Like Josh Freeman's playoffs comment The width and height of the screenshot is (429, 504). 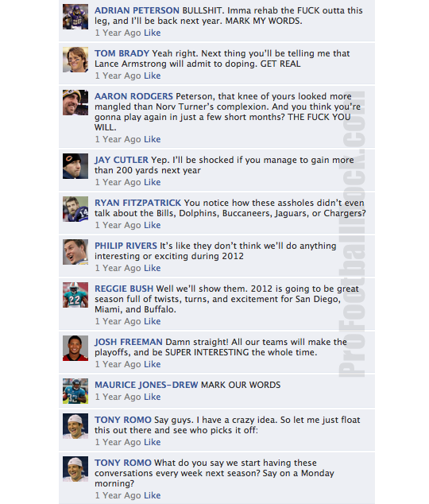[153, 364]
